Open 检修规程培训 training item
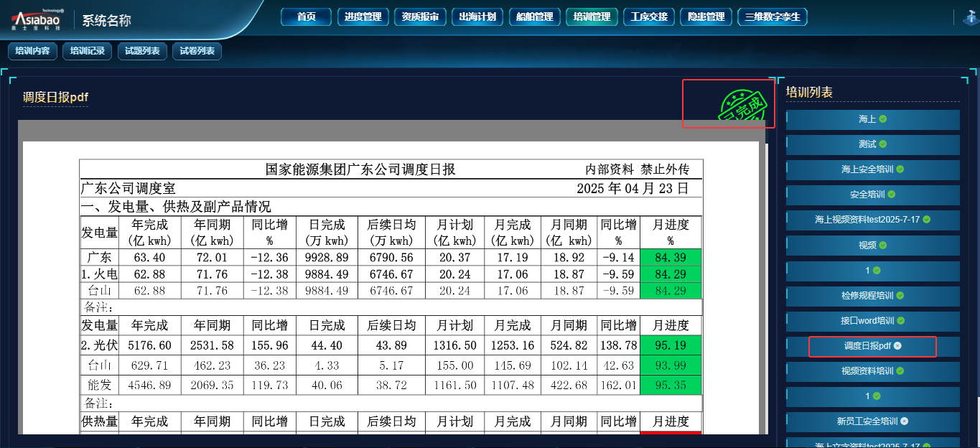The width and height of the screenshot is (980, 448). (x=873, y=295)
